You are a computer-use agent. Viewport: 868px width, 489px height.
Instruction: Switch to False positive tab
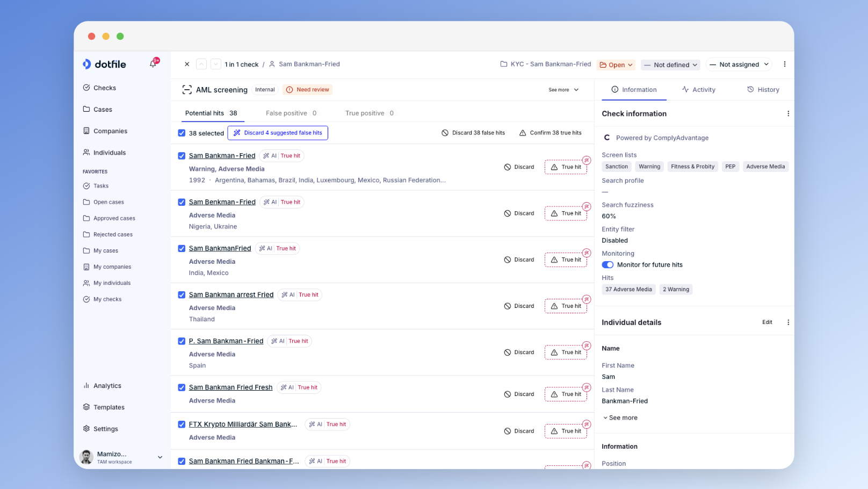click(291, 113)
